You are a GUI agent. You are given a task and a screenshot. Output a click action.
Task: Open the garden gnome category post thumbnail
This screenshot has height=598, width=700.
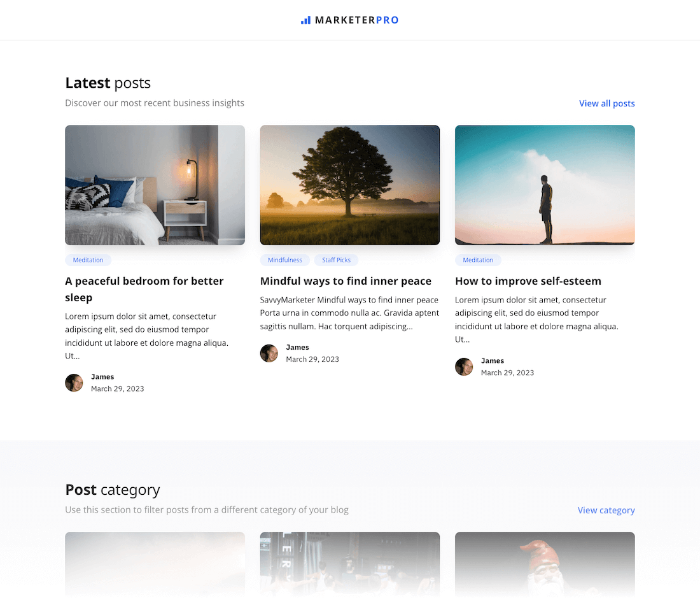point(545,564)
